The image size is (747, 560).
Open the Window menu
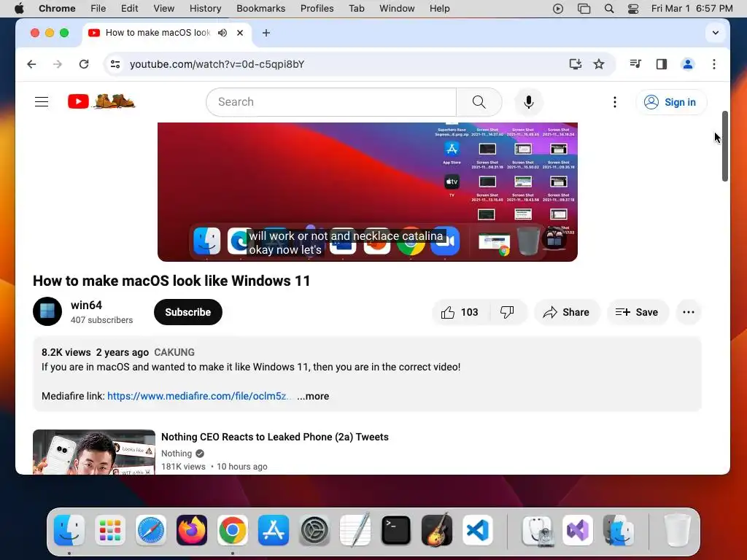coord(397,9)
